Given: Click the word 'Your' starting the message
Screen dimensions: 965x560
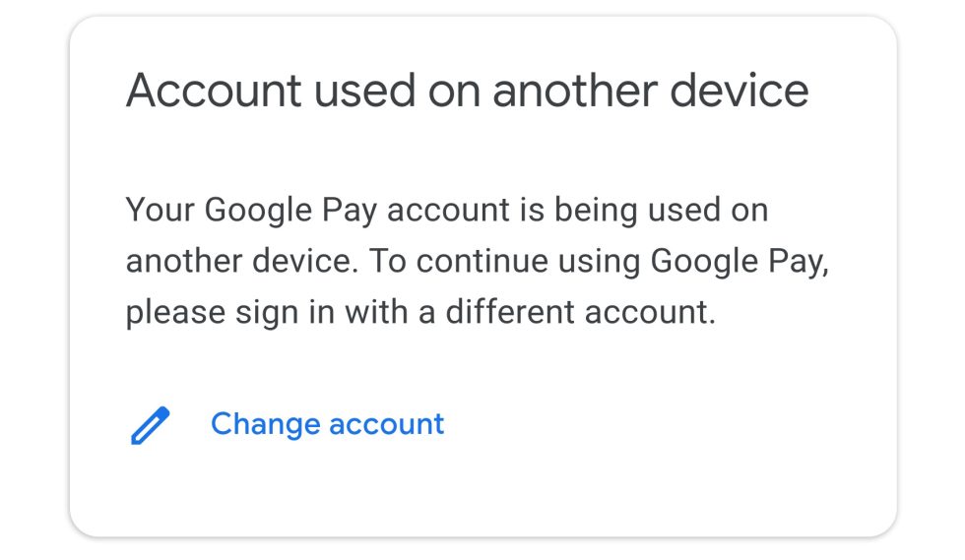Looking at the screenshot, I should (160, 210).
